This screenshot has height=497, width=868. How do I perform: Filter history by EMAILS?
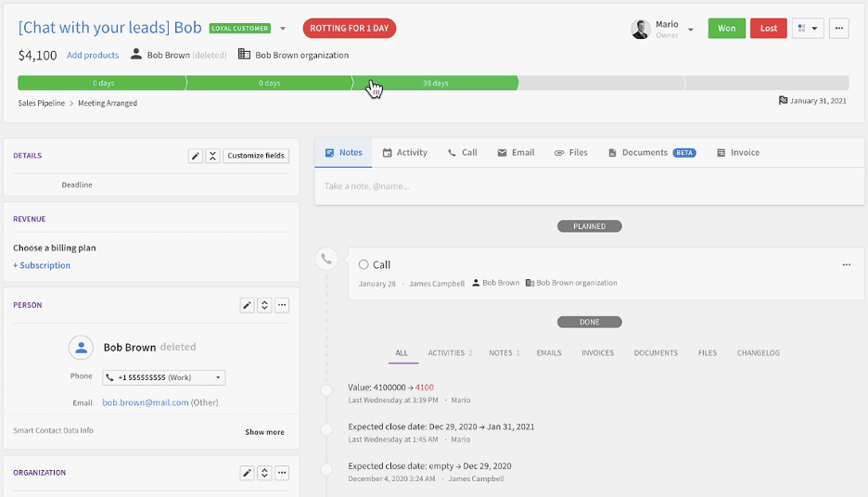(549, 353)
